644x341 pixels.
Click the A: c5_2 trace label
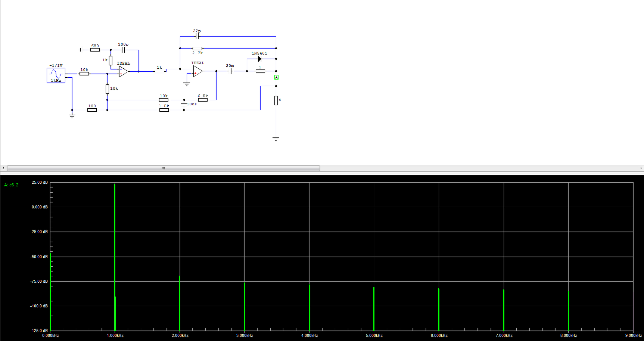pos(11,185)
